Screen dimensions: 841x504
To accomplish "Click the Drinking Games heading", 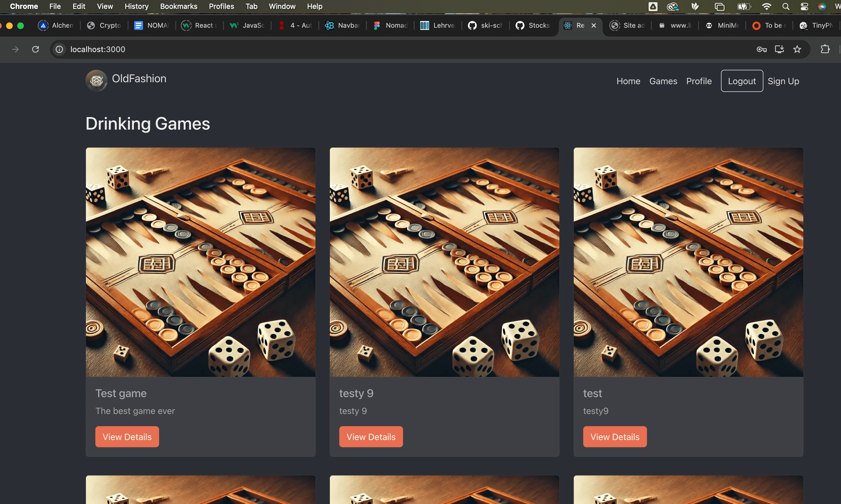I will tap(147, 124).
